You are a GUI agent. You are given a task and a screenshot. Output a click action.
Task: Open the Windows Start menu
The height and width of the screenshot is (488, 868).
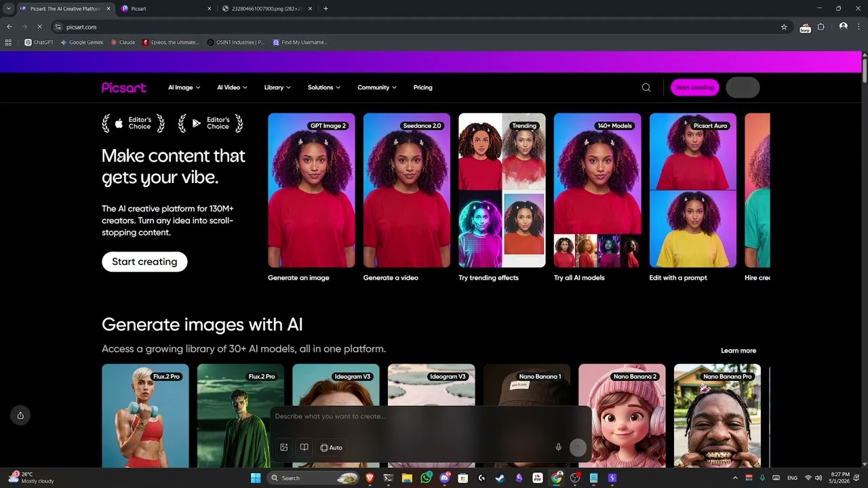coord(256,478)
